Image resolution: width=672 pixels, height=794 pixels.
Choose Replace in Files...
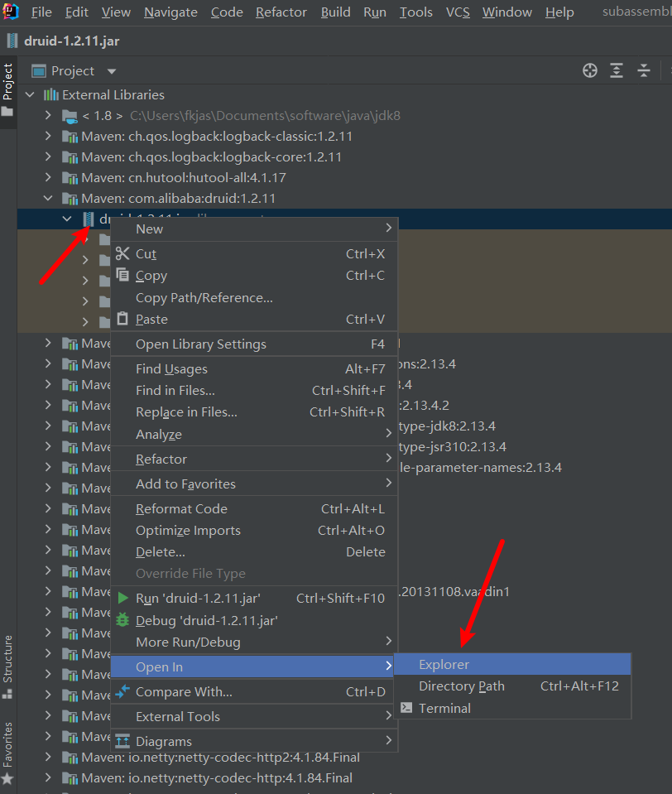254,412
